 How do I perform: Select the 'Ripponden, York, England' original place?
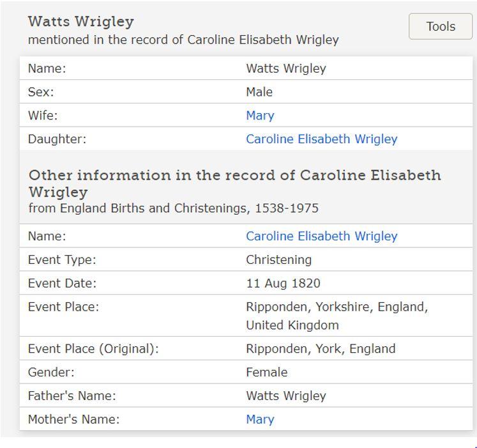click(x=321, y=349)
